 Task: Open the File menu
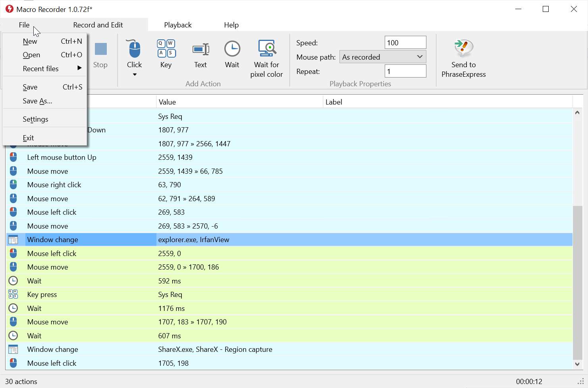(x=24, y=25)
